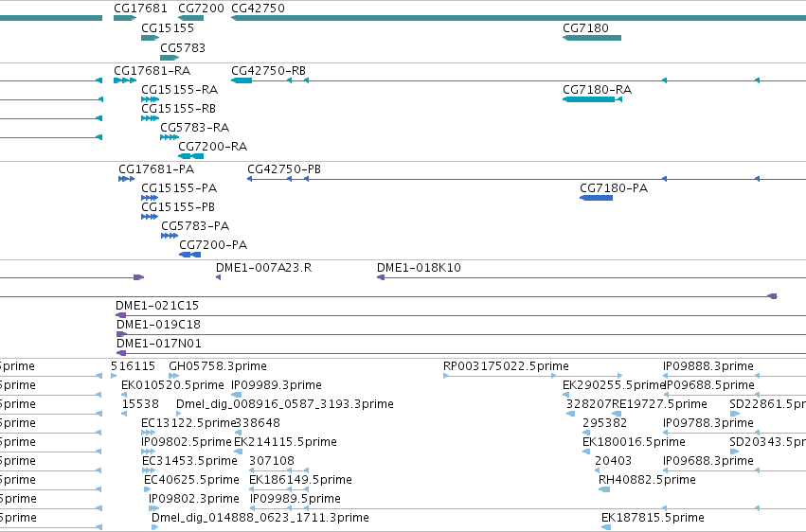Image resolution: width=806 pixels, height=532 pixels.
Task: Select the DME1-018K10 clone label
Action: pos(419,268)
